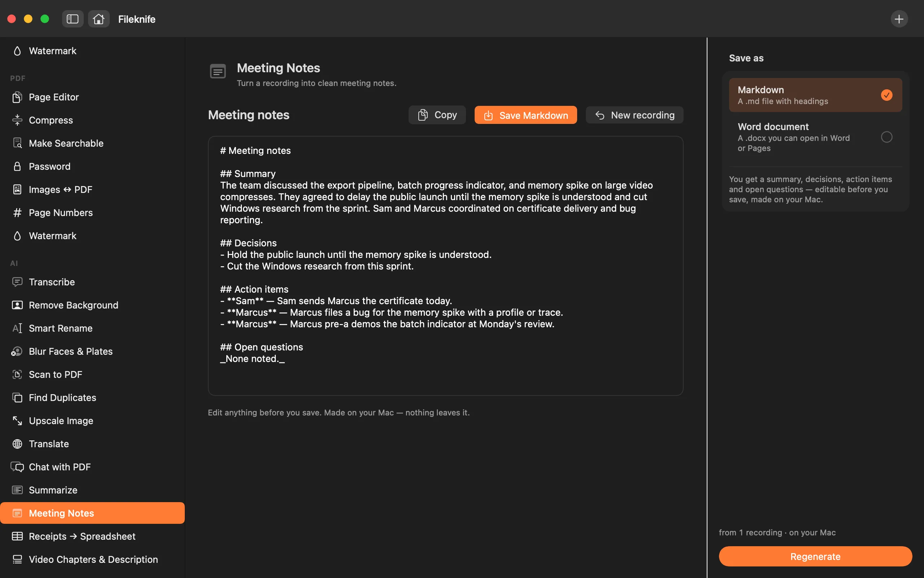Select the Blur Faces & Plates icon
The image size is (924, 578).
(17, 351)
